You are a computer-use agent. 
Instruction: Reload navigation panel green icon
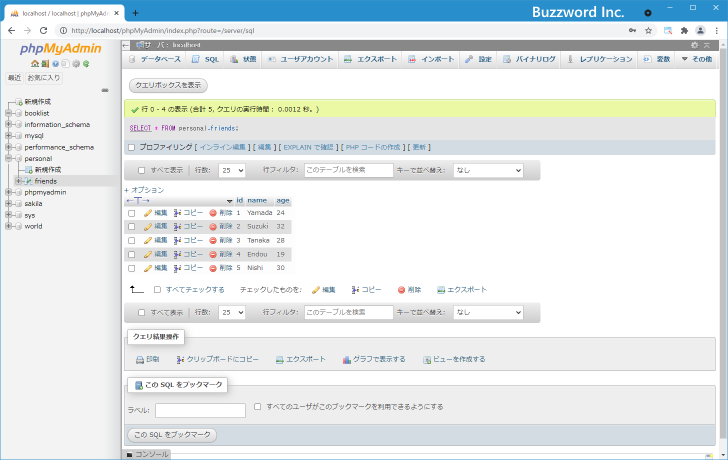[86, 64]
